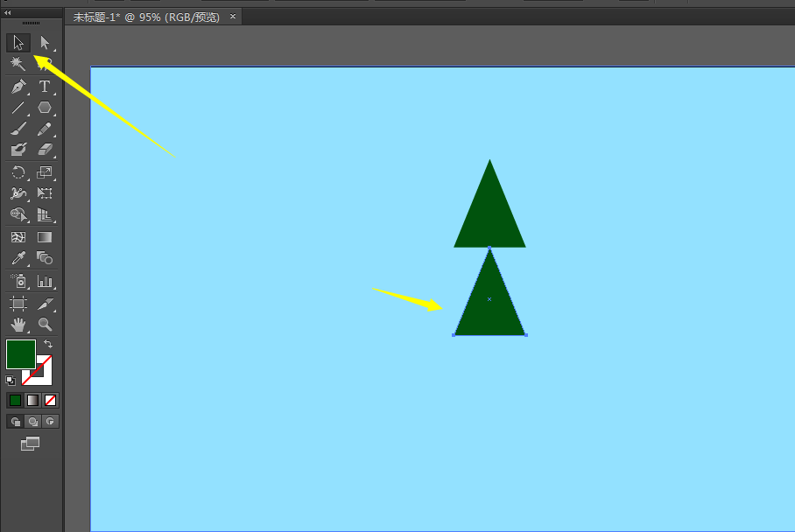Select the Gradient tool
This screenshot has height=532, width=795.
(x=45, y=237)
